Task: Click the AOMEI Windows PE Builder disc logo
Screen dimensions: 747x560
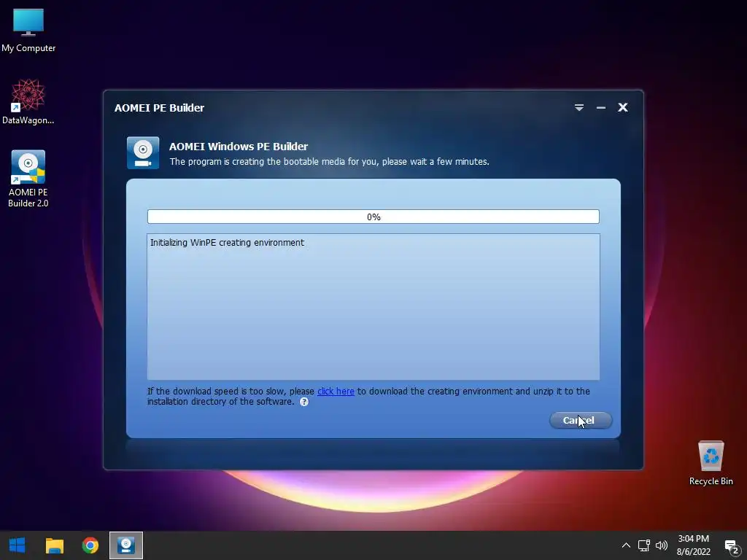Action: (143, 153)
